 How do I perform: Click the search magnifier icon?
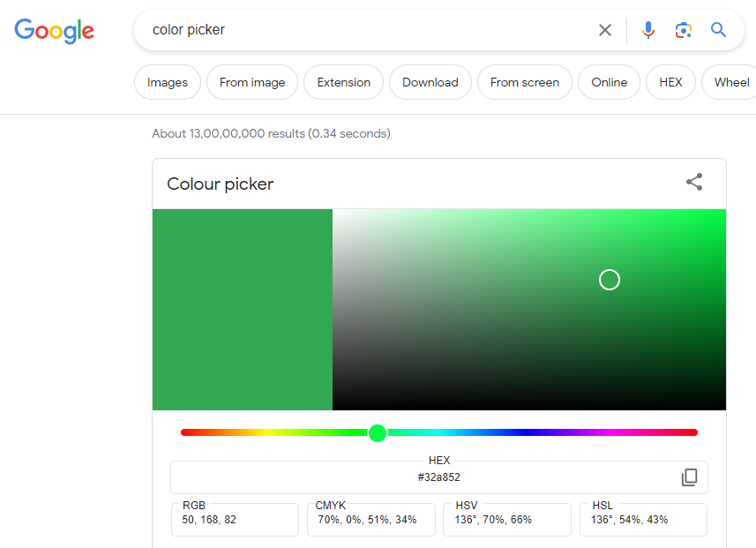tap(718, 29)
